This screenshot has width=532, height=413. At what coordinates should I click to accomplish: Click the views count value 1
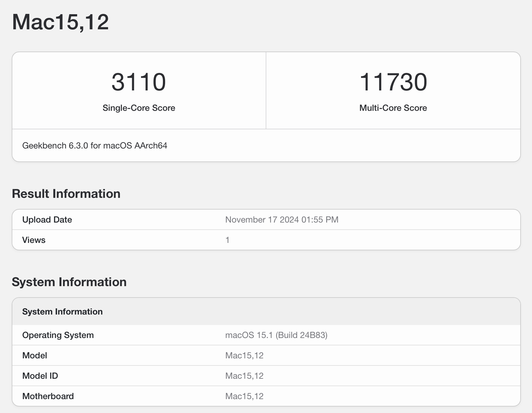tap(227, 240)
